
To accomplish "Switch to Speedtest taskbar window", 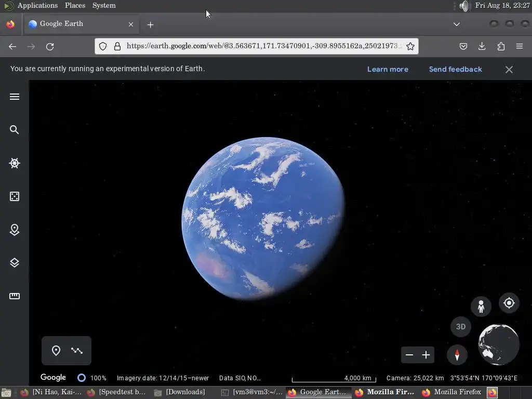I will [x=116, y=392].
